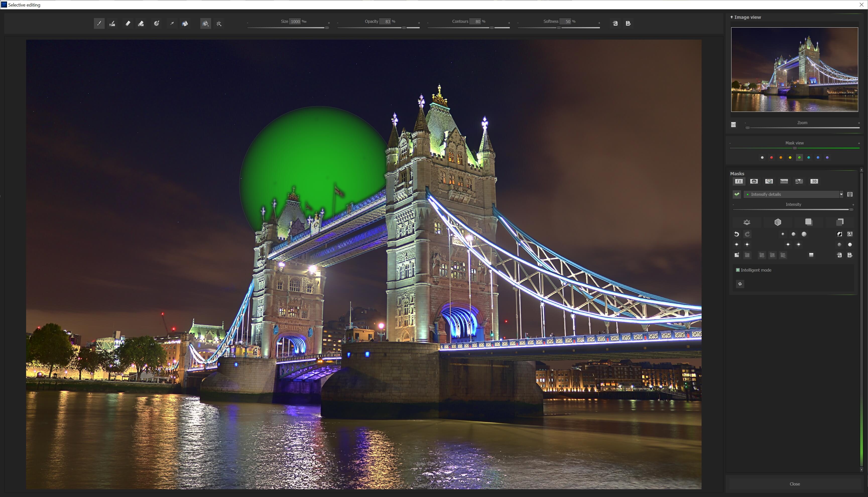Choose the paint bucket fill tool
This screenshot has width=868, height=497.
tap(185, 24)
